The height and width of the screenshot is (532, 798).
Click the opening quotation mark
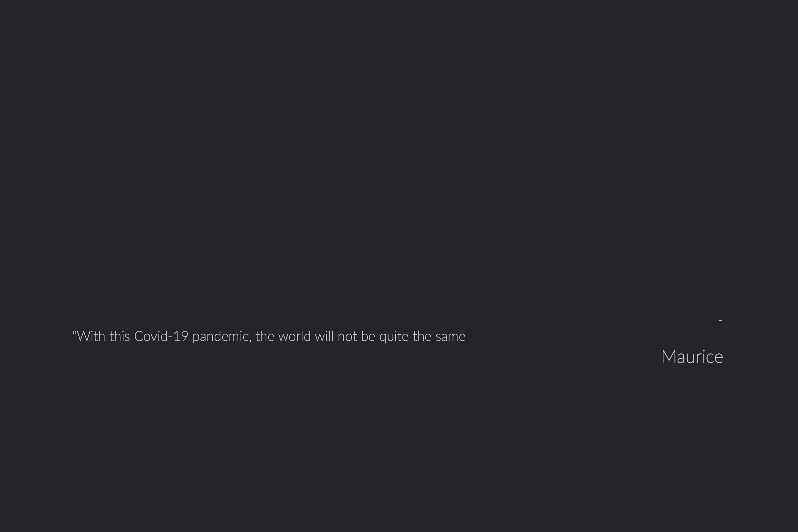[x=74, y=333]
